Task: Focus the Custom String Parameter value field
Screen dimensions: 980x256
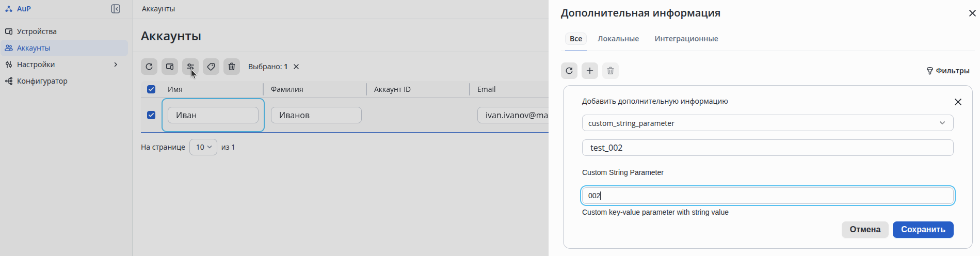Action: pos(767,196)
